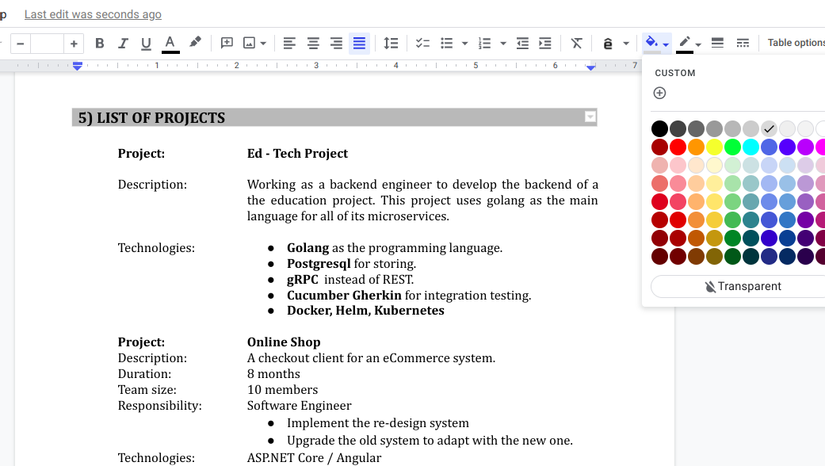825x466 pixels.
Task: Open the highlight color tool
Action: (x=195, y=42)
